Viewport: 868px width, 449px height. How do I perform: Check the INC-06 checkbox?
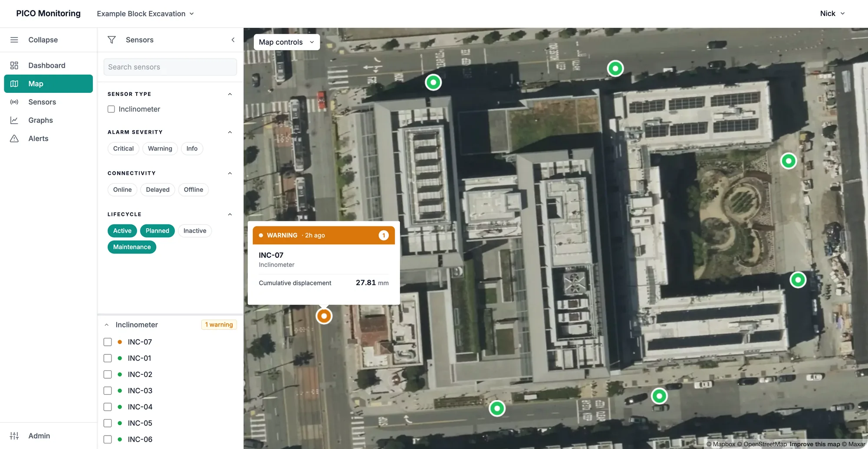[108, 439]
